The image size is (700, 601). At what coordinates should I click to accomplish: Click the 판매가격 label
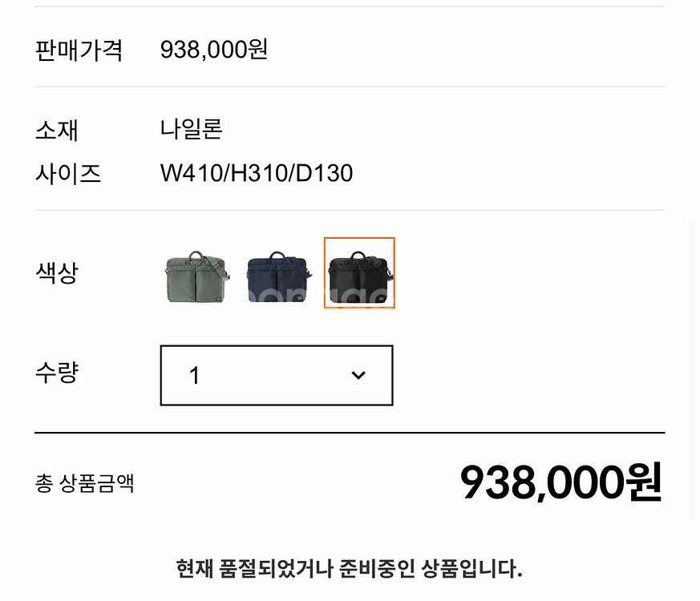(79, 50)
